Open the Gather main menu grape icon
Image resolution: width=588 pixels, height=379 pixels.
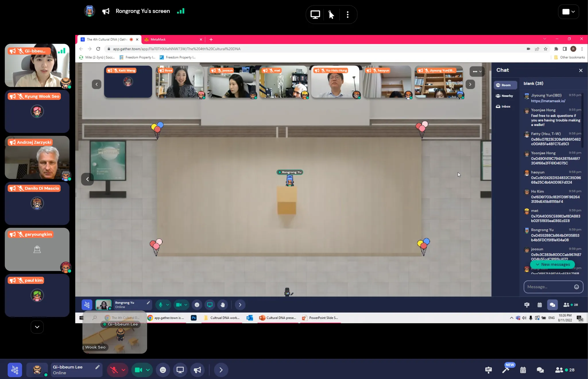(x=15, y=370)
